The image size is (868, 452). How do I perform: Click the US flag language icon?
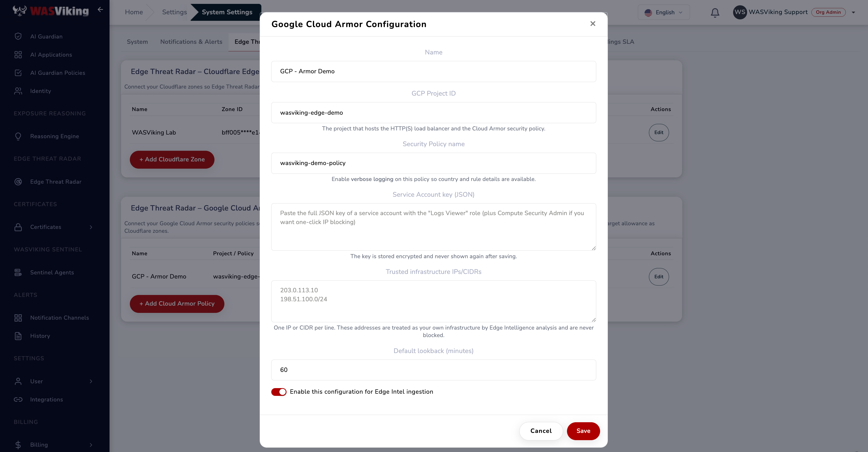click(x=648, y=13)
